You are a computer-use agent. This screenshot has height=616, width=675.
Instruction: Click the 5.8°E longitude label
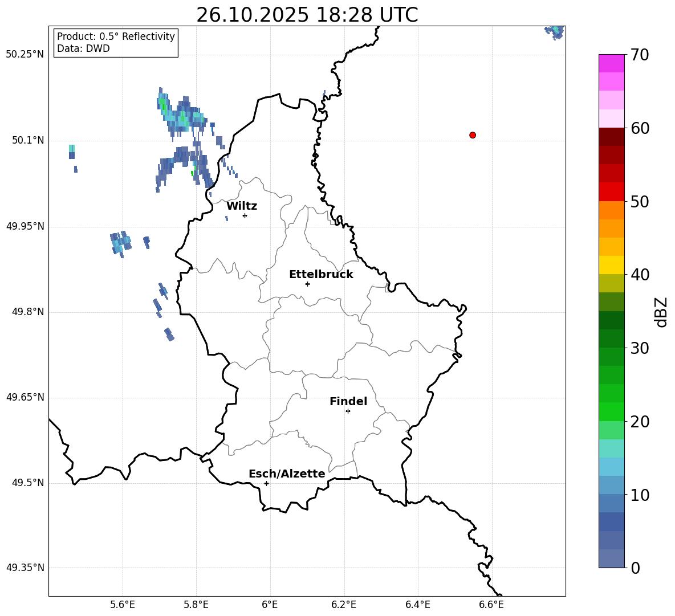(x=196, y=605)
